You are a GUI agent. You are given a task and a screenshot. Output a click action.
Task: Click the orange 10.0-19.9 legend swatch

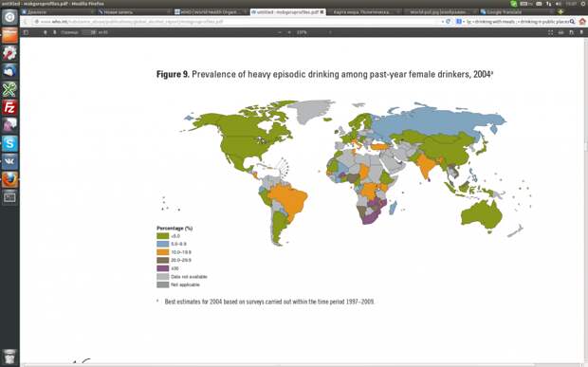(x=162, y=252)
